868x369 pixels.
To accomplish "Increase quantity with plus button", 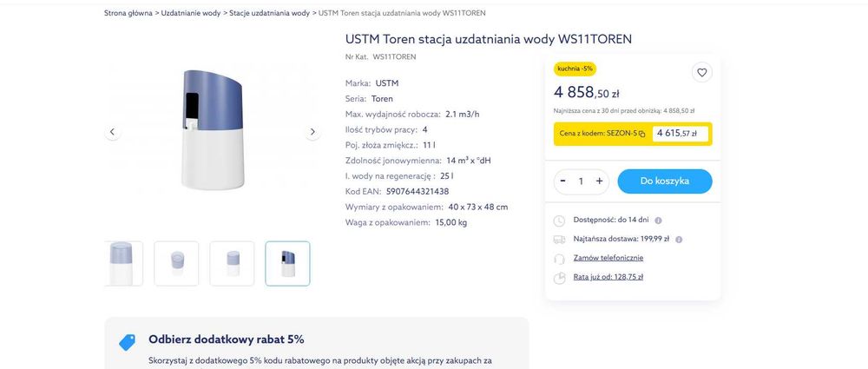I will click(x=599, y=181).
